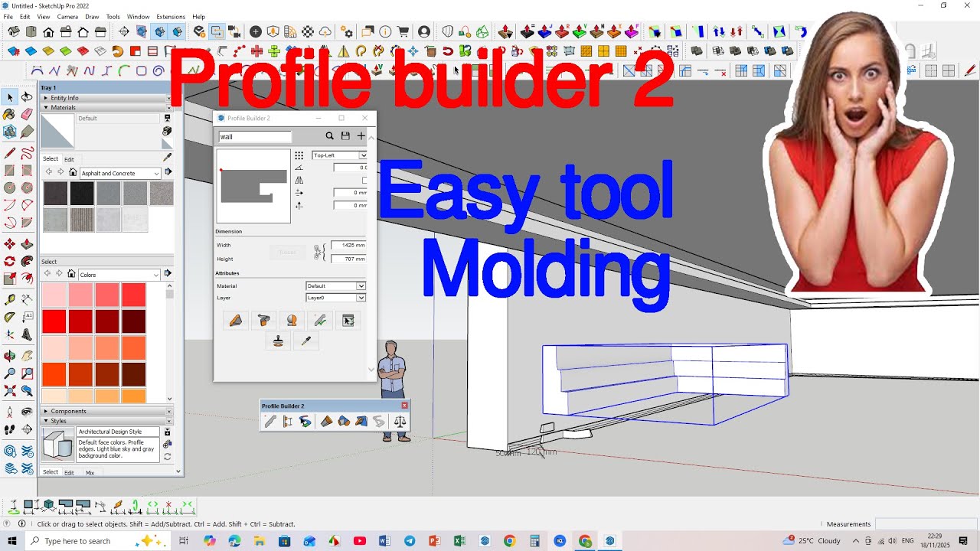Open Profile Builder 2 toolbar's first profile tool
The image size is (980, 551).
point(270,421)
